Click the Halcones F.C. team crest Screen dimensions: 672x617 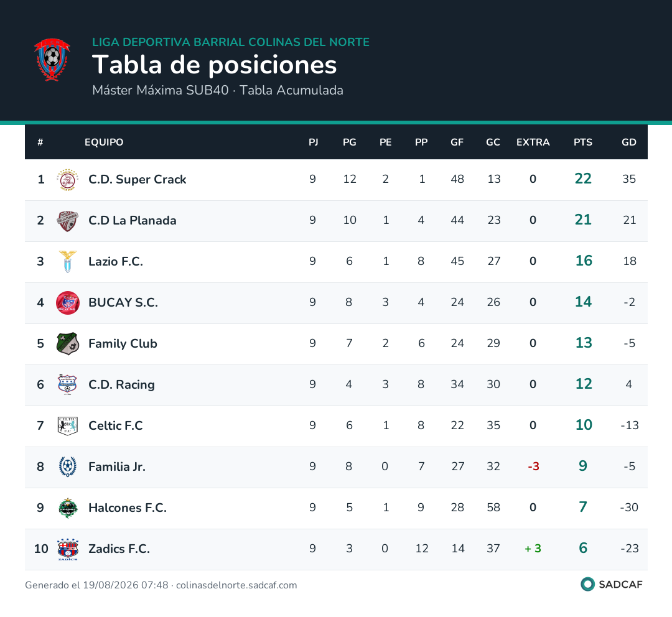click(x=68, y=508)
